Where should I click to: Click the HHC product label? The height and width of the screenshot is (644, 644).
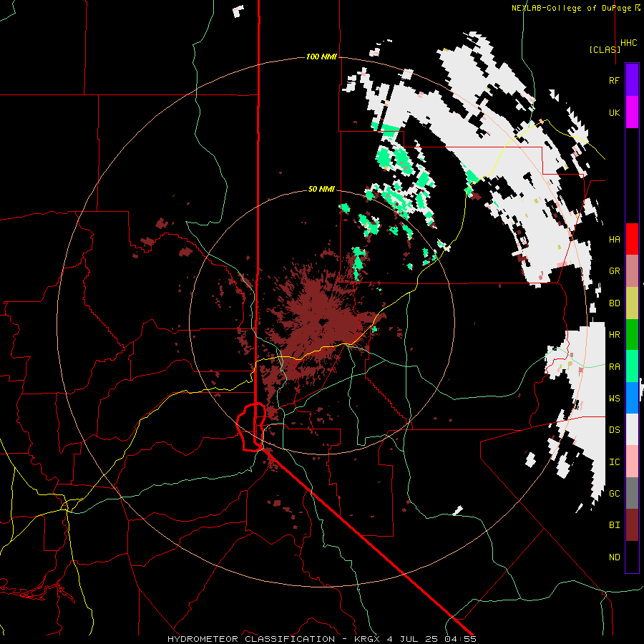coord(629,43)
